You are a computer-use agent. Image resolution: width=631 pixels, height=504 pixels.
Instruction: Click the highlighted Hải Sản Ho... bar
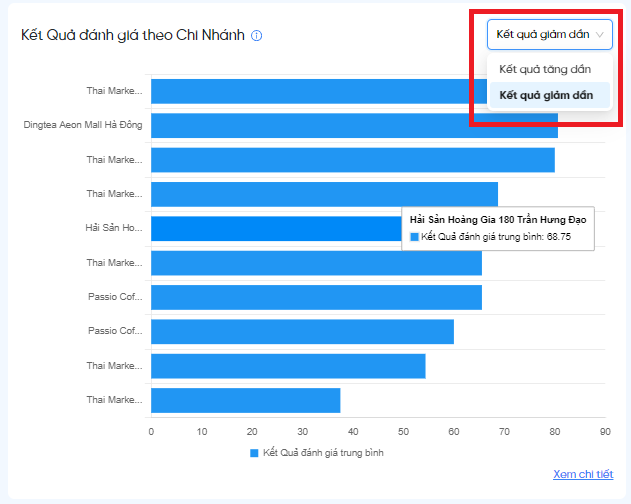pos(276,229)
